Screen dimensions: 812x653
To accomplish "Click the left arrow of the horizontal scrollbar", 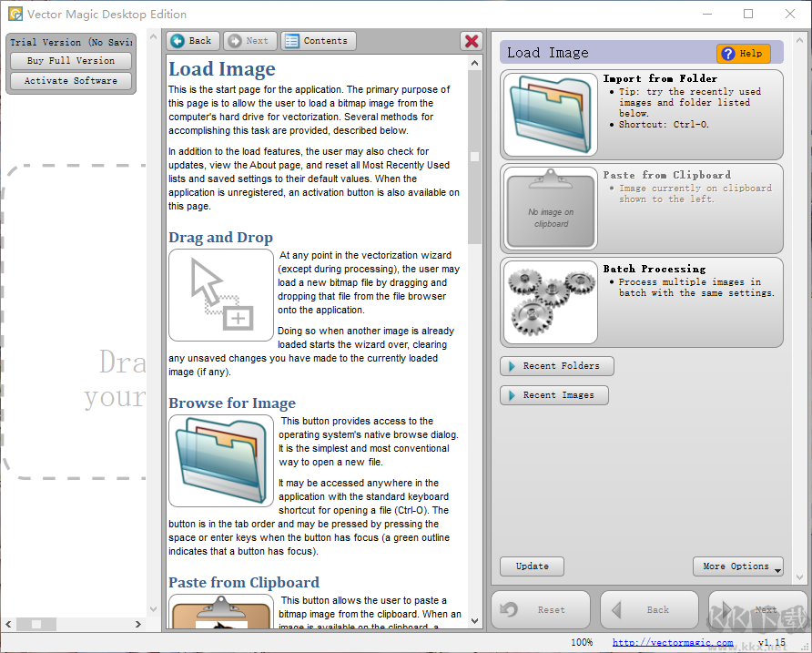I will click(x=8, y=624).
